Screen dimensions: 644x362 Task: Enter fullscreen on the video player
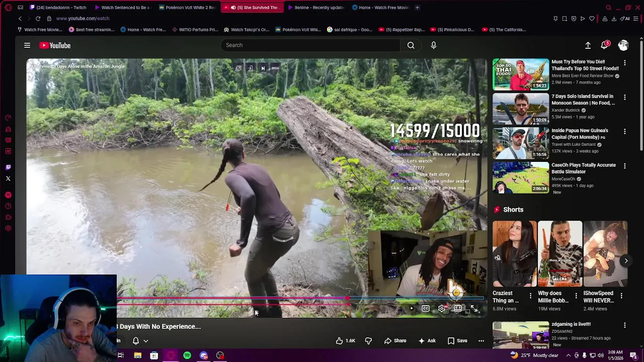(x=474, y=308)
